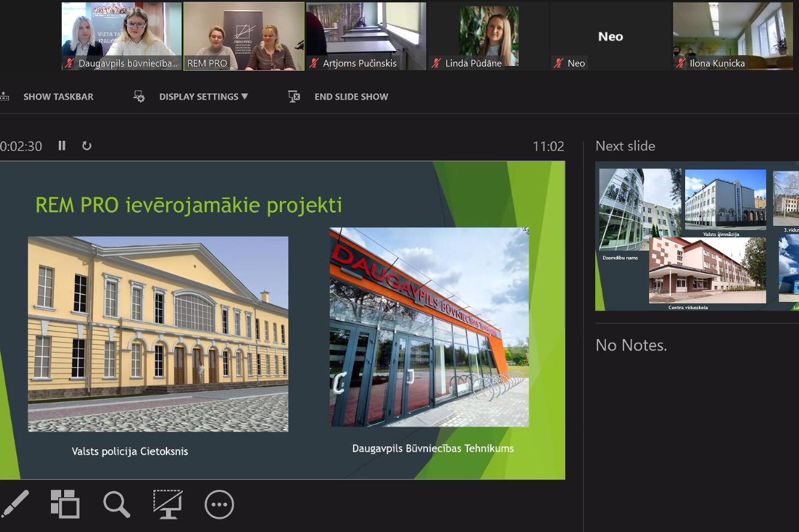Select the Neo participant tile
Viewport: 799px width, 532px height.
coord(611,37)
